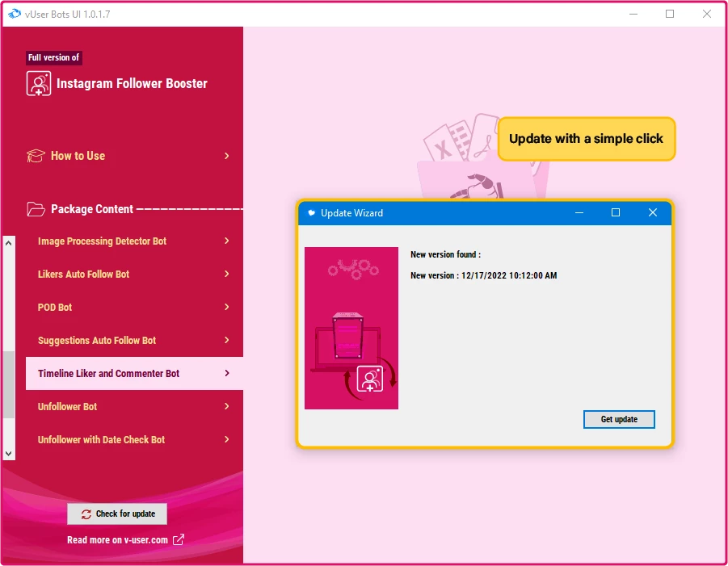This screenshot has width=728, height=566.
Task: Minimize the Update Wizard window
Action: [579, 212]
